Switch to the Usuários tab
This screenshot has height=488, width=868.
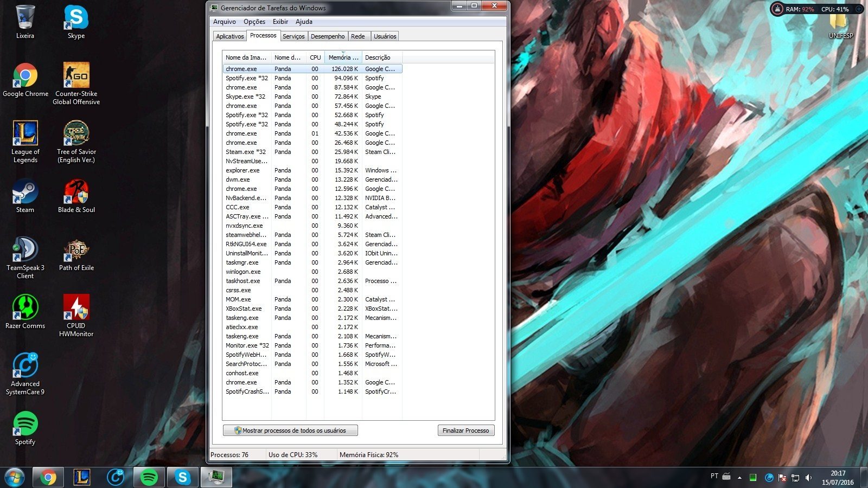pyautogui.click(x=385, y=36)
